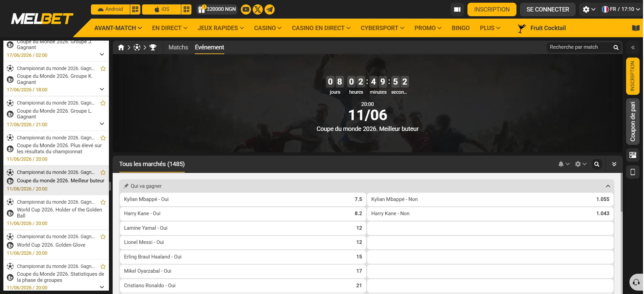The height and width of the screenshot is (294, 644).
Task: Open the YouTube social icon
Action: tap(246, 9)
